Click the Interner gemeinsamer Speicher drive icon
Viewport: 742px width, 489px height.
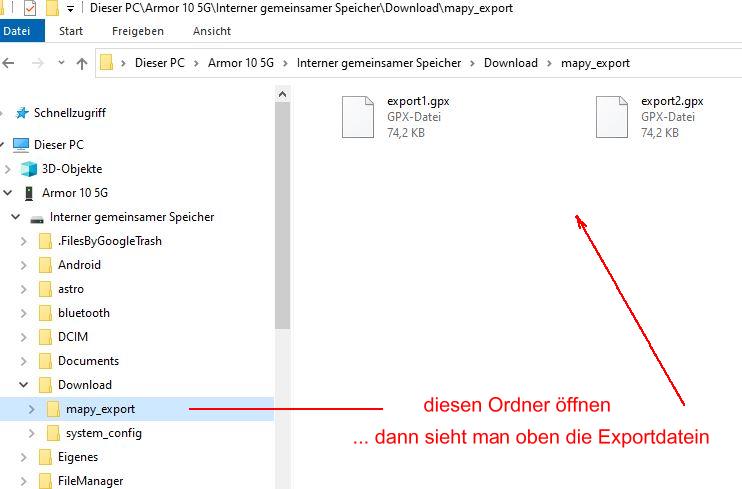37,217
